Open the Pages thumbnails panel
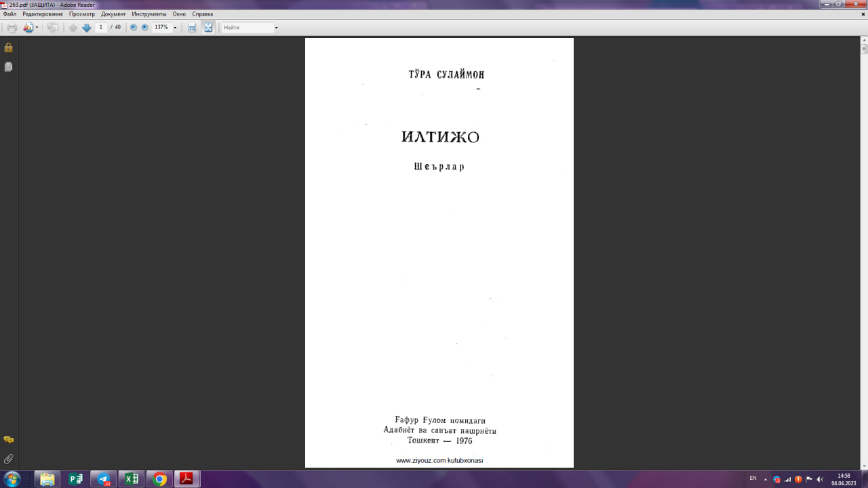 point(9,67)
